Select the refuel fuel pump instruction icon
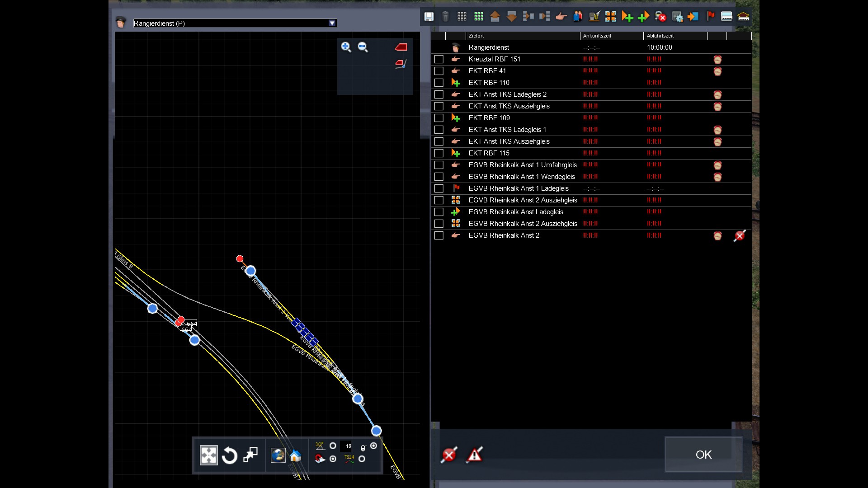 [x=594, y=17]
